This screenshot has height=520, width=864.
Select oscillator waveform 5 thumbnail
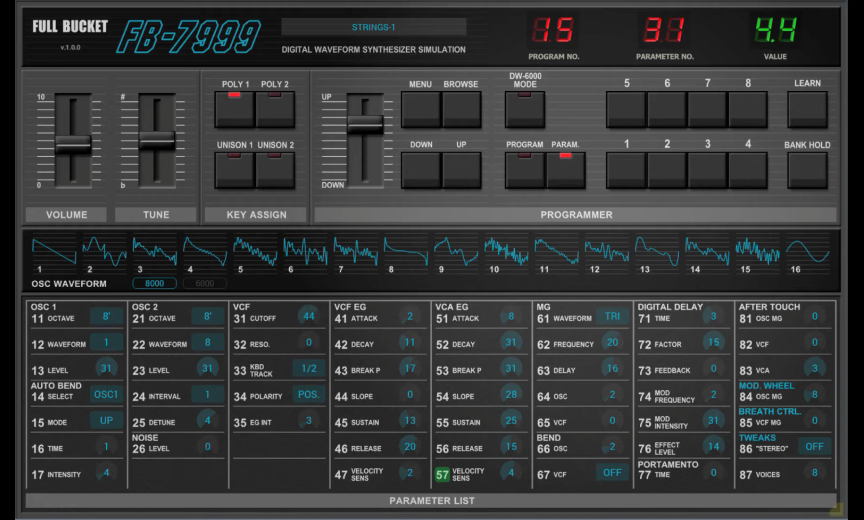(255, 250)
